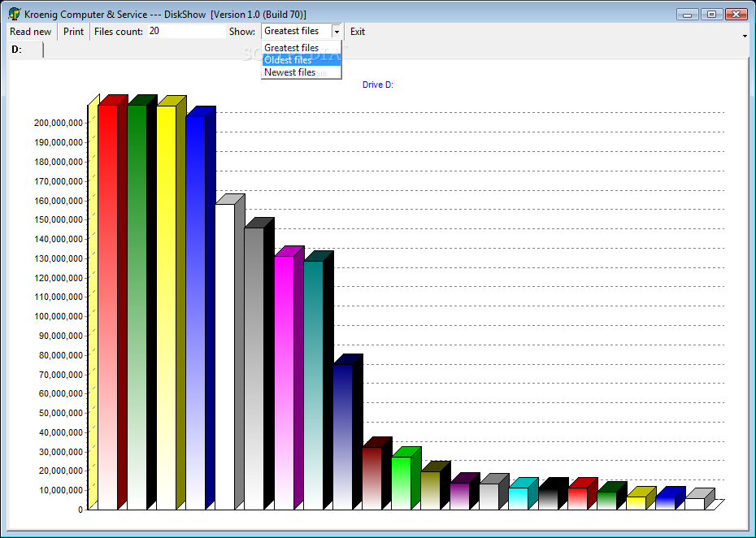Click the tall yellow bar
The height and width of the screenshot is (538, 756).
pyautogui.click(x=167, y=307)
